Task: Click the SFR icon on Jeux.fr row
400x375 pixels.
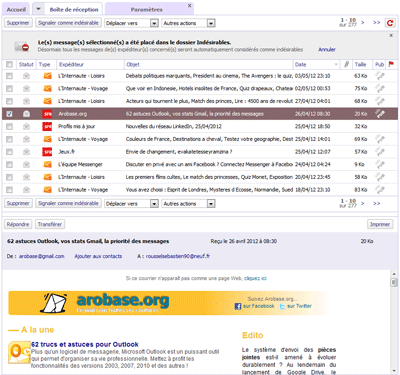Action: click(x=47, y=152)
